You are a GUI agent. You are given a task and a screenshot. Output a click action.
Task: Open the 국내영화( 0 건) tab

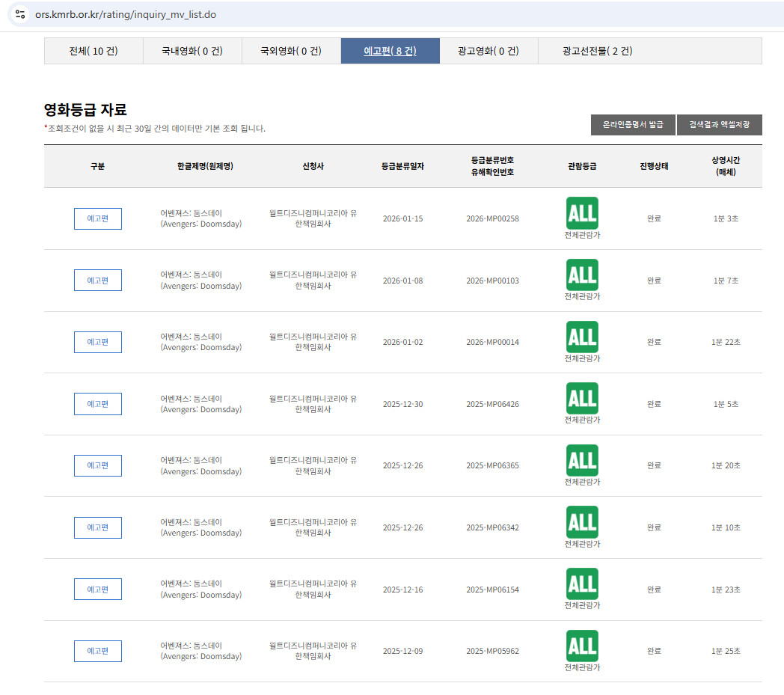[x=192, y=51]
